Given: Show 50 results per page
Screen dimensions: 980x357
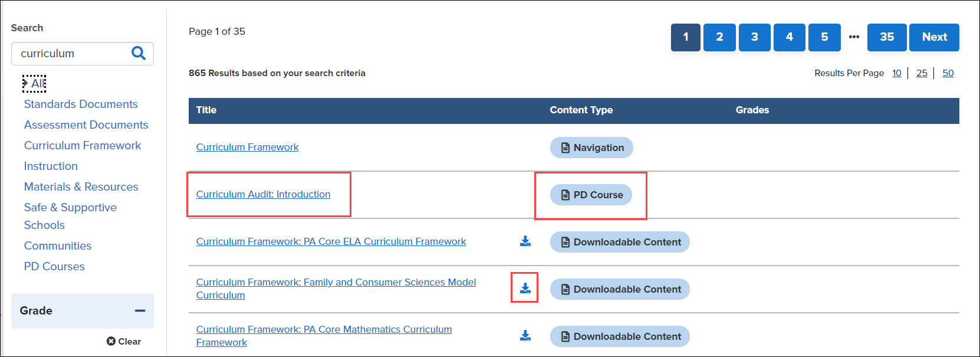Looking at the screenshot, I should click(x=948, y=73).
